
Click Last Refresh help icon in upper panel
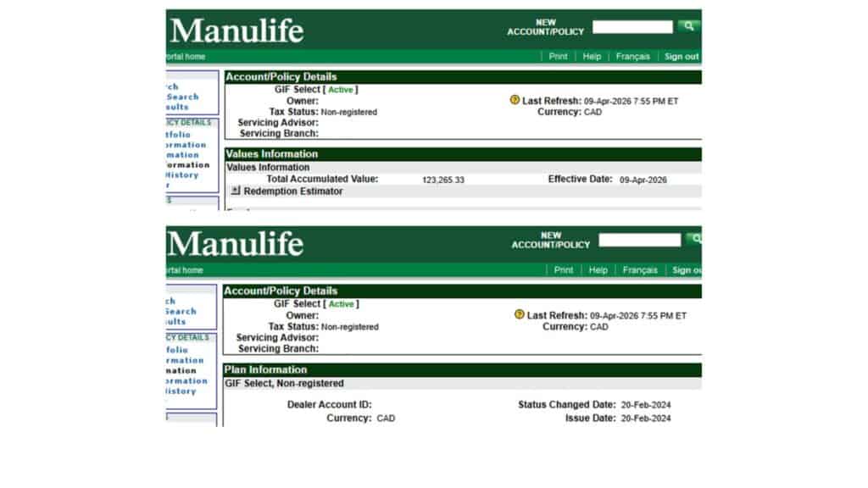click(515, 100)
